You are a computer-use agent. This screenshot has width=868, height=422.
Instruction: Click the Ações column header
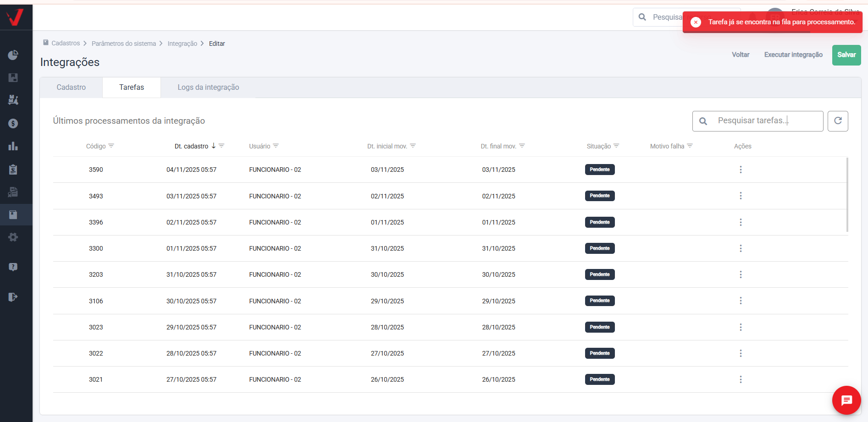pyautogui.click(x=743, y=146)
